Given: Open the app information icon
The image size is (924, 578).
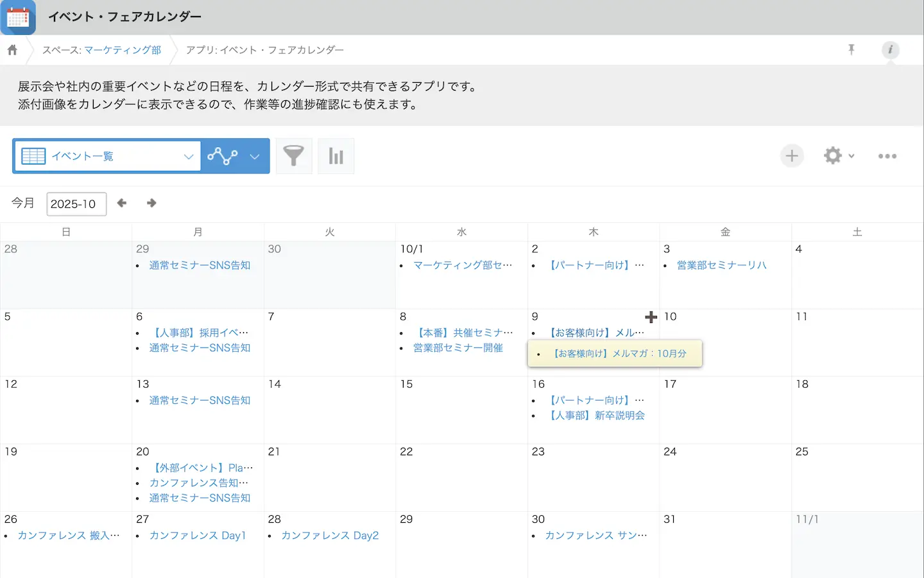Looking at the screenshot, I should pyautogui.click(x=890, y=49).
